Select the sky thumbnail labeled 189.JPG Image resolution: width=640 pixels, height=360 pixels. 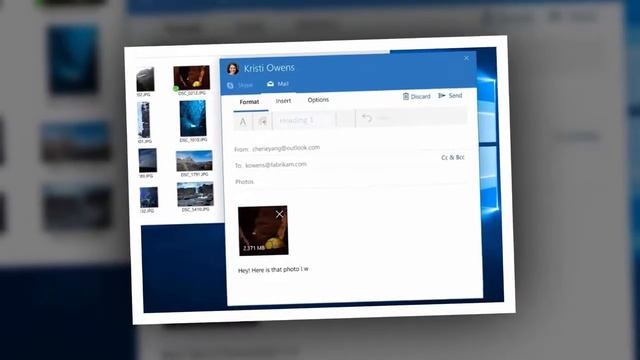pyautogui.click(x=147, y=160)
